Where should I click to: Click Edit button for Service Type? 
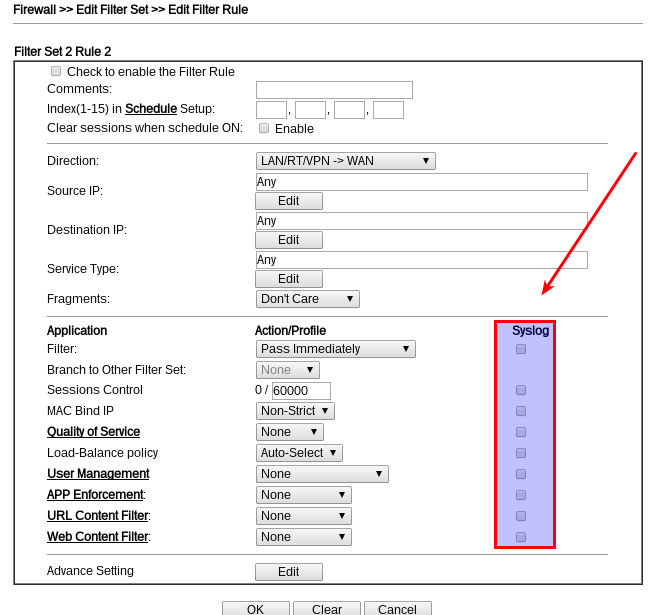pos(288,279)
